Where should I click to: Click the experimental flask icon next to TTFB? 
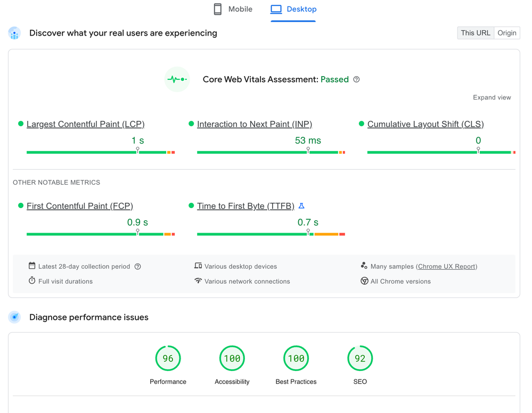tap(301, 206)
